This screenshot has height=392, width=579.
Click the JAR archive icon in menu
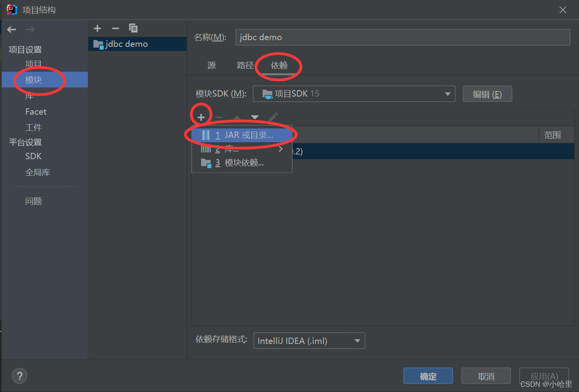tap(206, 135)
